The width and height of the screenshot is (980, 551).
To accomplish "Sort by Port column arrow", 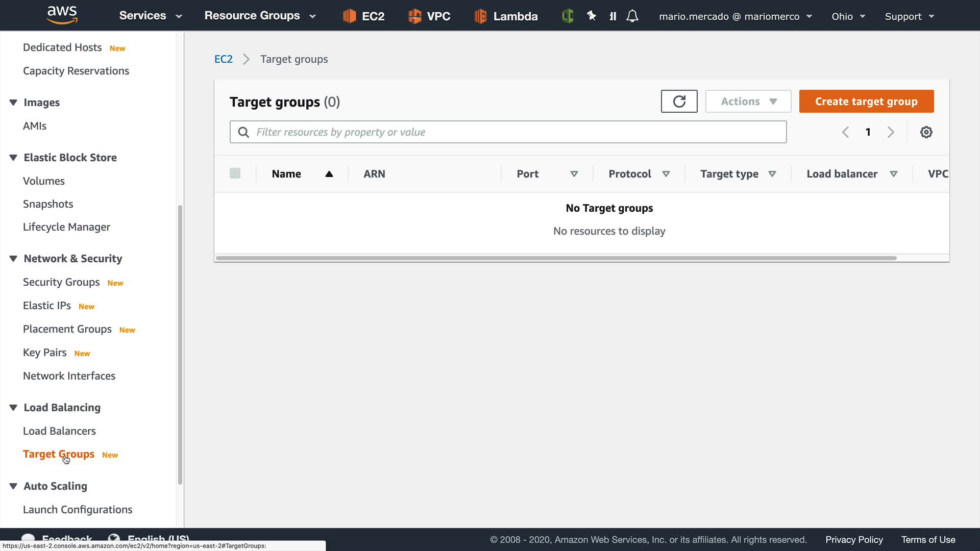I will tap(574, 174).
